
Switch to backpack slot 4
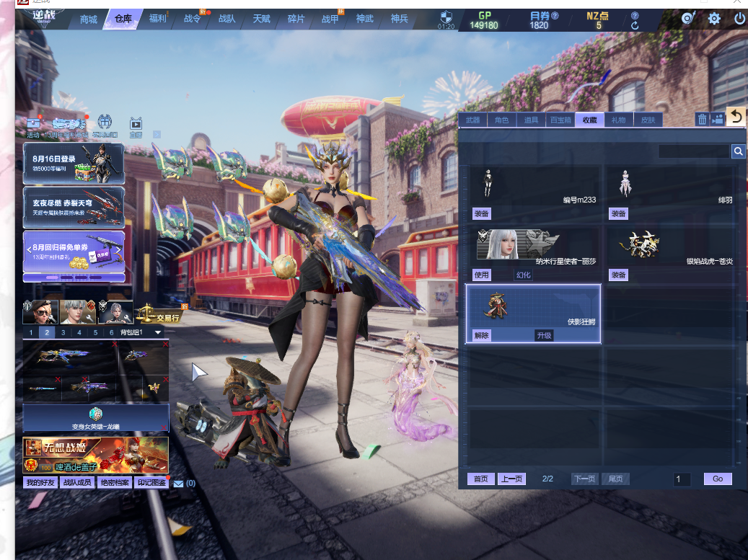[x=79, y=333]
